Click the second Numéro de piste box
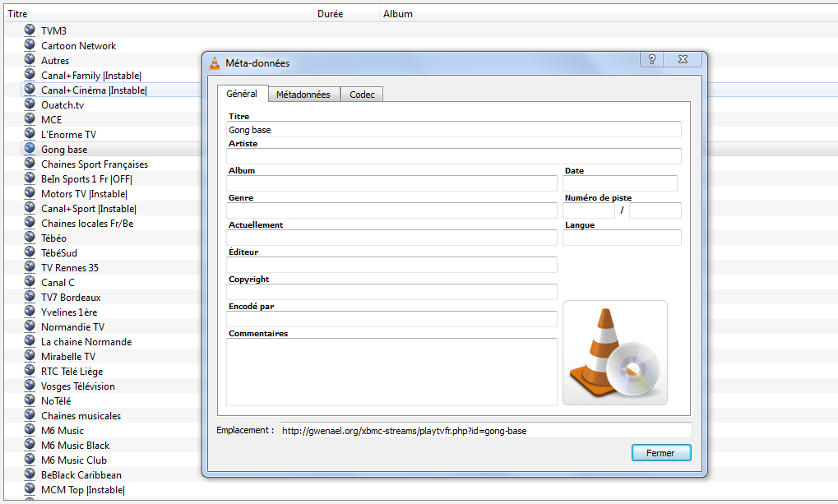This screenshot has width=838, height=504. [655, 210]
